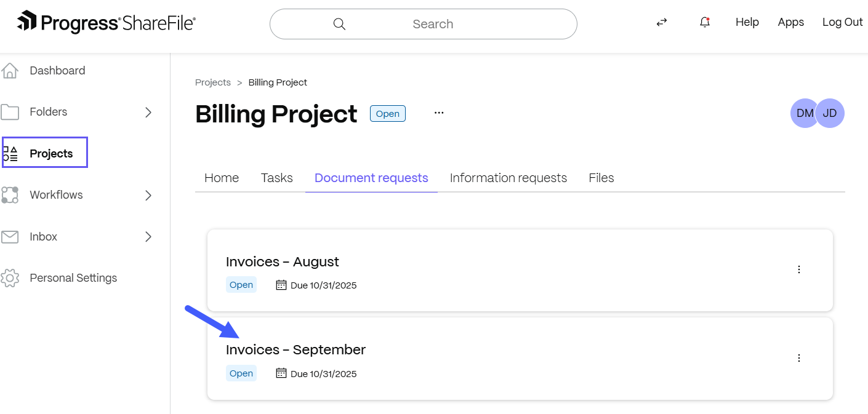Open the Help link
The image size is (868, 414).
[x=747, y=22]
